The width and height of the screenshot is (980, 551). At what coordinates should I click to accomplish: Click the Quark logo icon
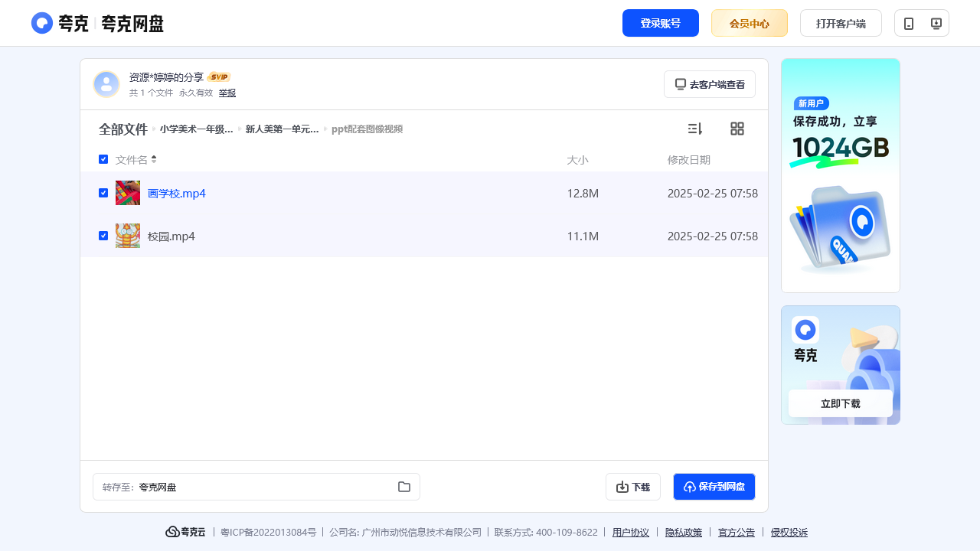point(42,23)
